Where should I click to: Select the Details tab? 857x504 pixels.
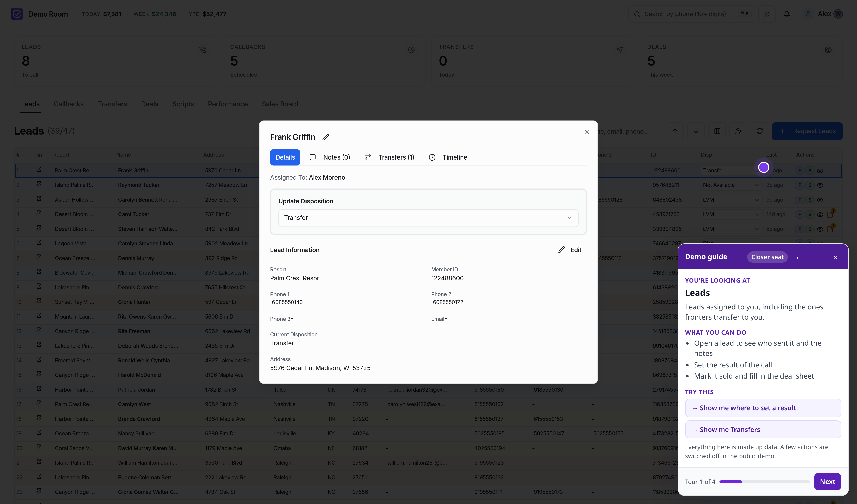(285, 157)
